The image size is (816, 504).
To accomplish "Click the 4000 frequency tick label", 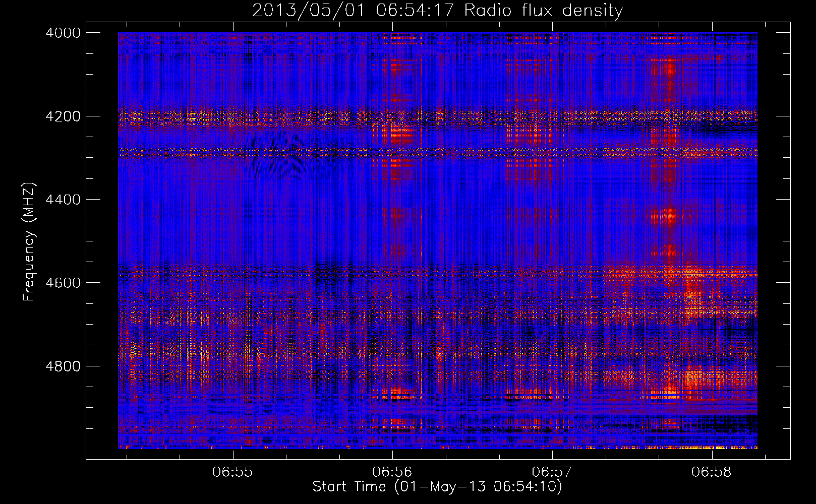I will tap(63, 33).
